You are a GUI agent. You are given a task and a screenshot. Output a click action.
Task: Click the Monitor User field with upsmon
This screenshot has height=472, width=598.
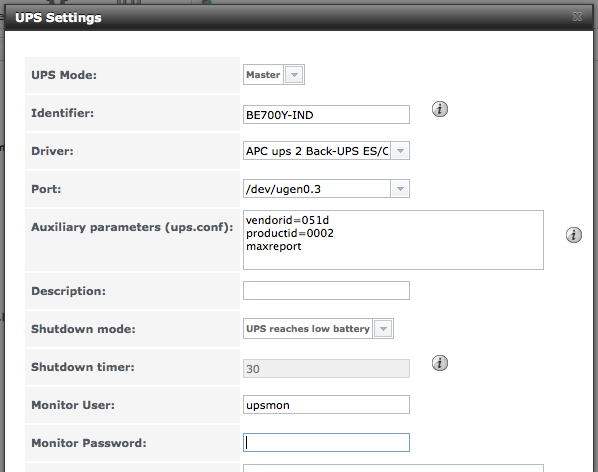click(x=326, y=405)
